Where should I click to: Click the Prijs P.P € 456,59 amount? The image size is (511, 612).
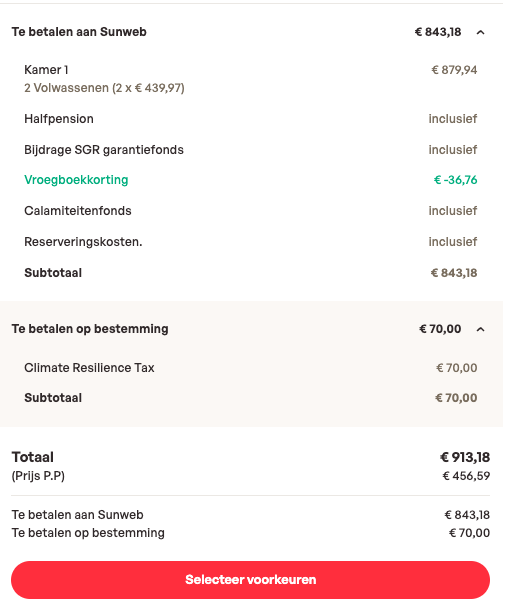[x=466, y=476]
